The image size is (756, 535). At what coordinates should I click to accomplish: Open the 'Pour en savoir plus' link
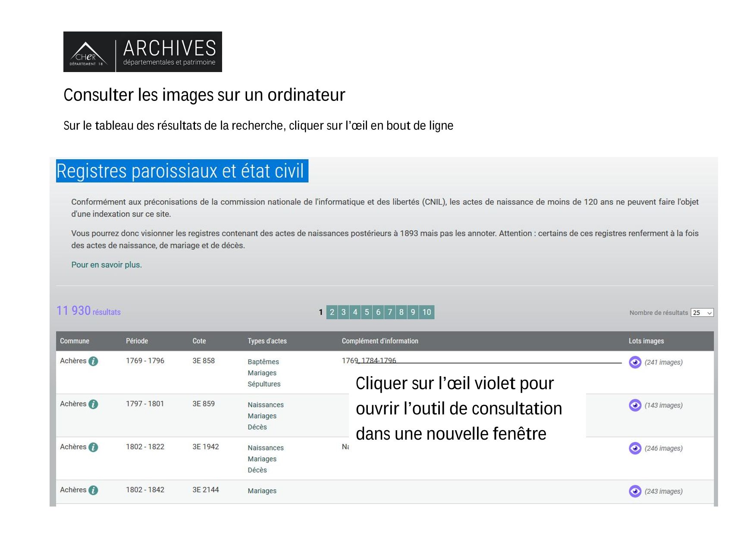click(107, 265)
